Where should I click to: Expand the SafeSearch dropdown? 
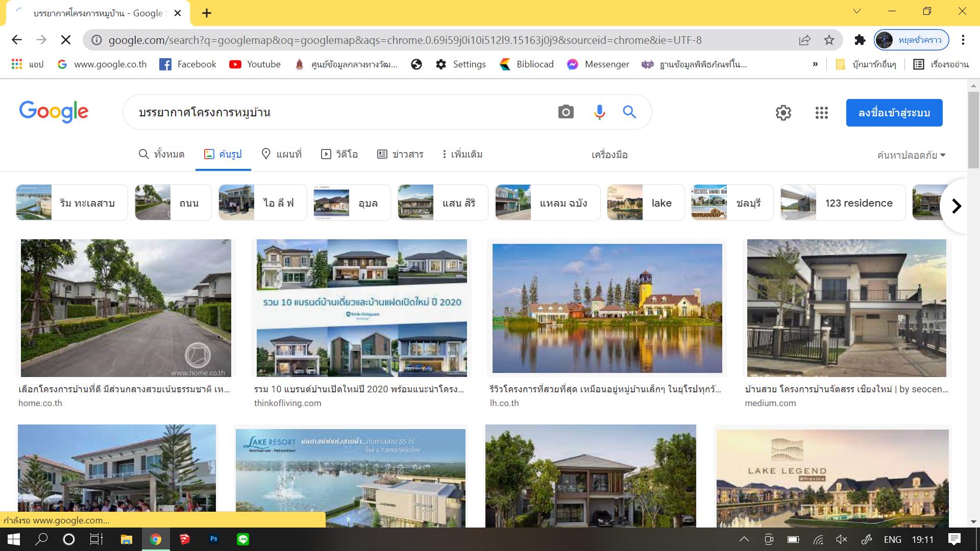pyautogui.click(x=911, y=155)
